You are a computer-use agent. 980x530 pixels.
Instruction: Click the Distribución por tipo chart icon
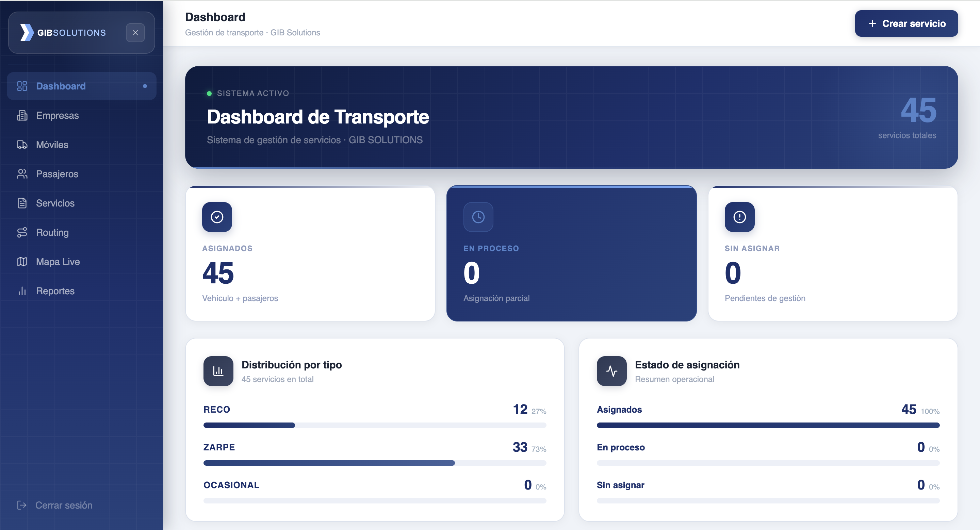point(218,371)
